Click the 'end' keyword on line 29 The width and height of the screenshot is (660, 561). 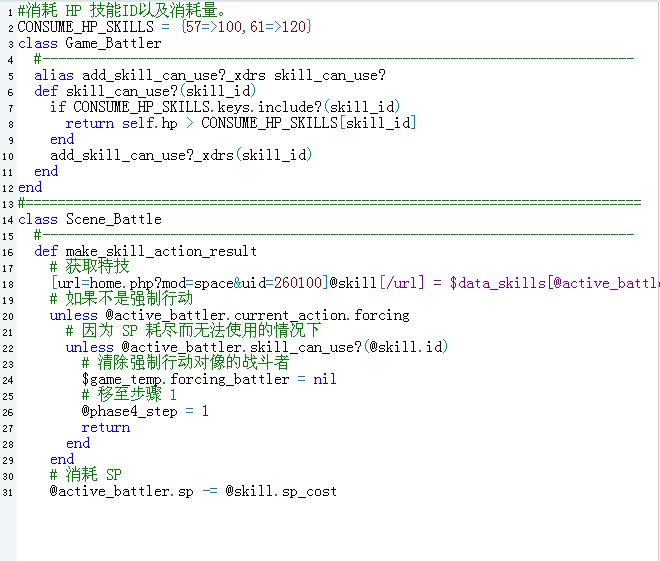62,459
